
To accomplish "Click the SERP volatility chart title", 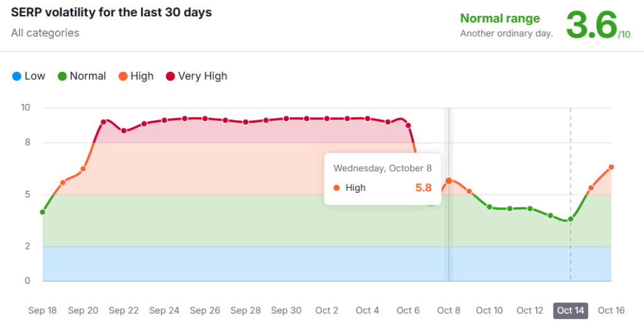I will coord(111,13).
